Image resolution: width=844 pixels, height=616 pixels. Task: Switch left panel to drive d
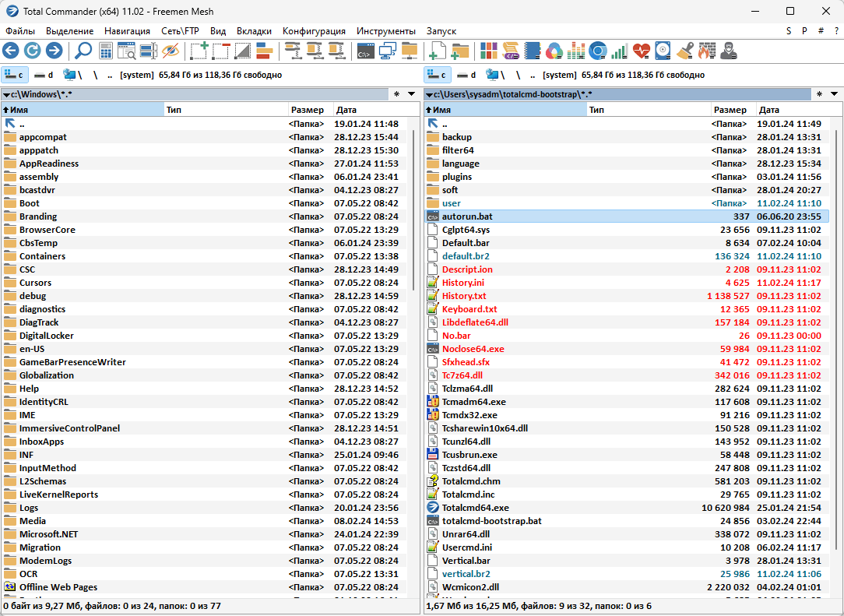(x=44, y=75)
